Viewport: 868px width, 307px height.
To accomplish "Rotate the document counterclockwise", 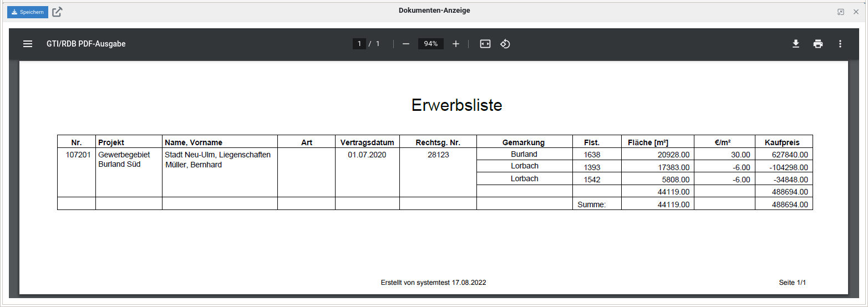I will [505, 44].
